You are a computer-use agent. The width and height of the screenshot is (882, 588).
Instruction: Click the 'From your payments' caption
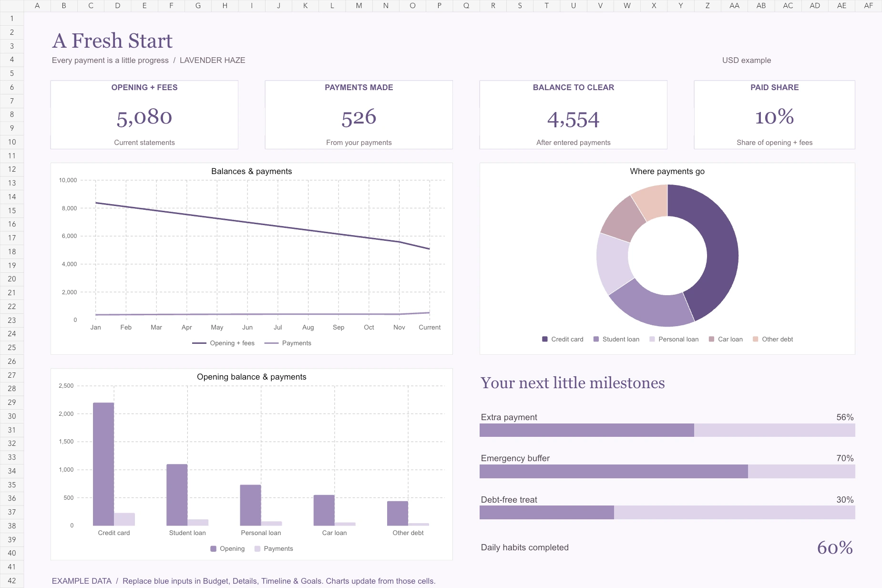pos(359,142)
